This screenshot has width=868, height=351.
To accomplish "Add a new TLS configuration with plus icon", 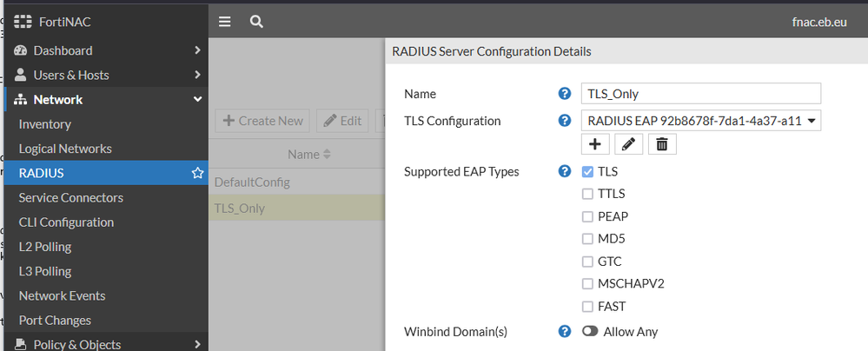I will (593, 144).
